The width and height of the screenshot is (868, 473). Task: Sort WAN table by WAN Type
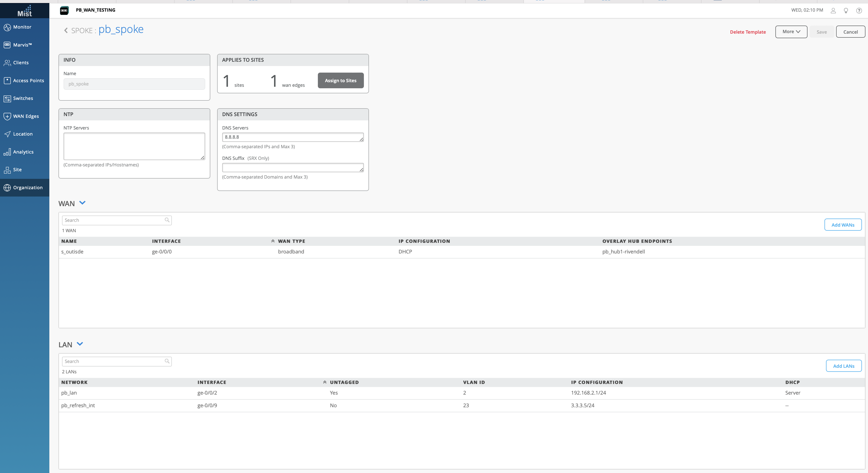tap(291, 241)
